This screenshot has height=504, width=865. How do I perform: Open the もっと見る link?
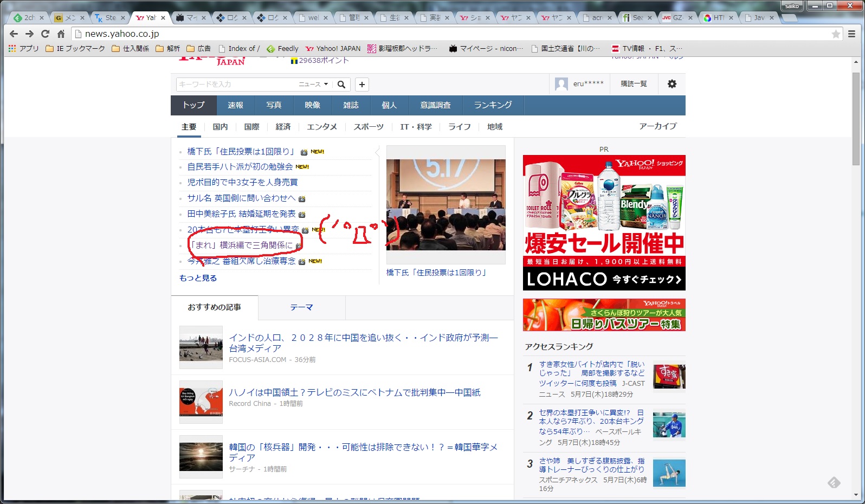tap(198, 278)
